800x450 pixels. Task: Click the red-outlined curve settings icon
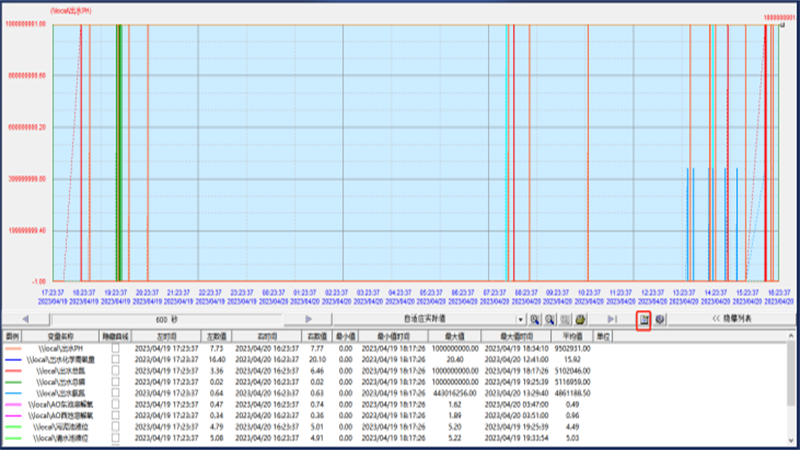[x=645, y=319]
